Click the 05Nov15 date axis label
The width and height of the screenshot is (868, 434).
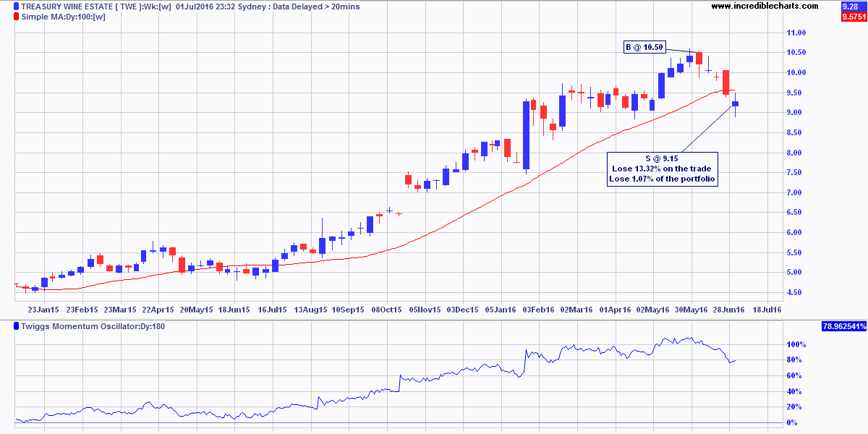pos(424,309)
